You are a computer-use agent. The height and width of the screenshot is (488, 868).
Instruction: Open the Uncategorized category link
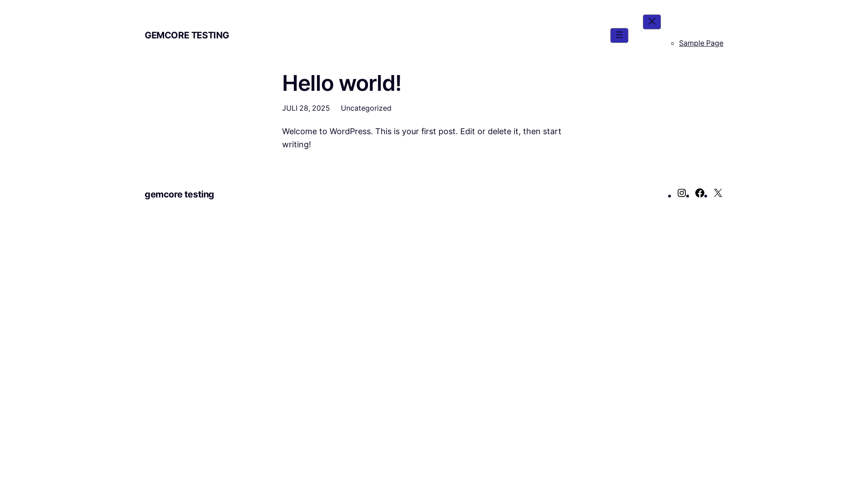[x=366, y=108]
